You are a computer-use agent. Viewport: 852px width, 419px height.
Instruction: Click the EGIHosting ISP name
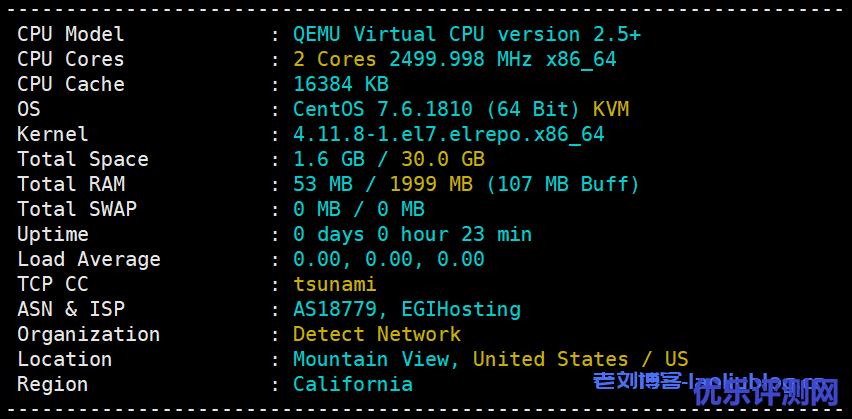[x=461, y=309]
